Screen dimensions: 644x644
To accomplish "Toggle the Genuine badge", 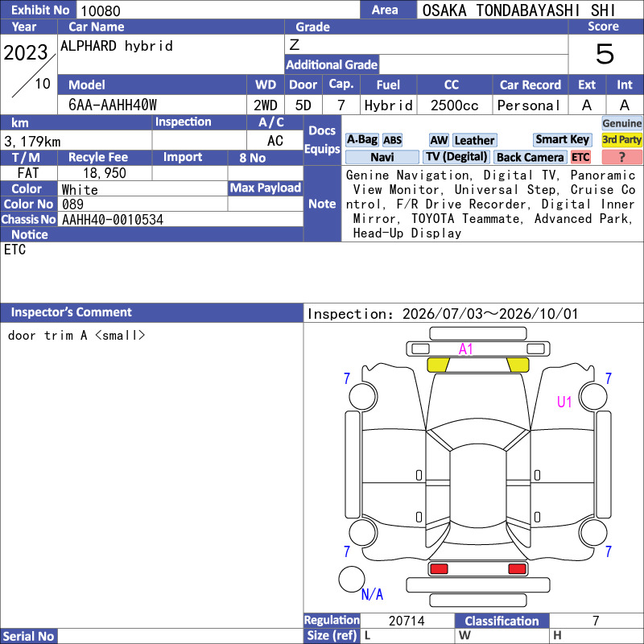I will tap(621, 123).
